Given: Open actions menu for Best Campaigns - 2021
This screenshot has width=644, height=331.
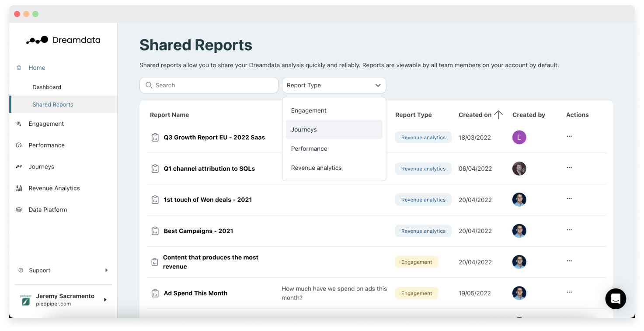Looking at the screenshot, I should [x=569, y=230].
